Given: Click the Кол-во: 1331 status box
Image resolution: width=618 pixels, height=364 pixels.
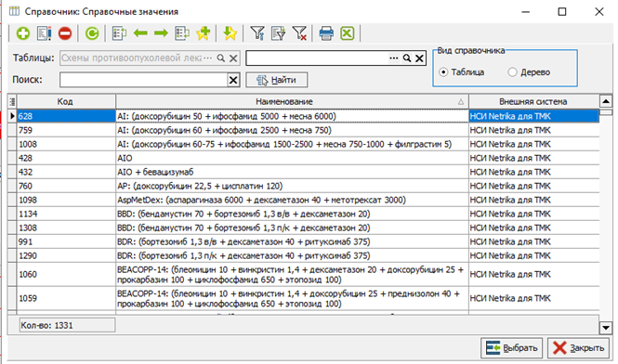Looking at the screenshot, I should click(67, 325).
